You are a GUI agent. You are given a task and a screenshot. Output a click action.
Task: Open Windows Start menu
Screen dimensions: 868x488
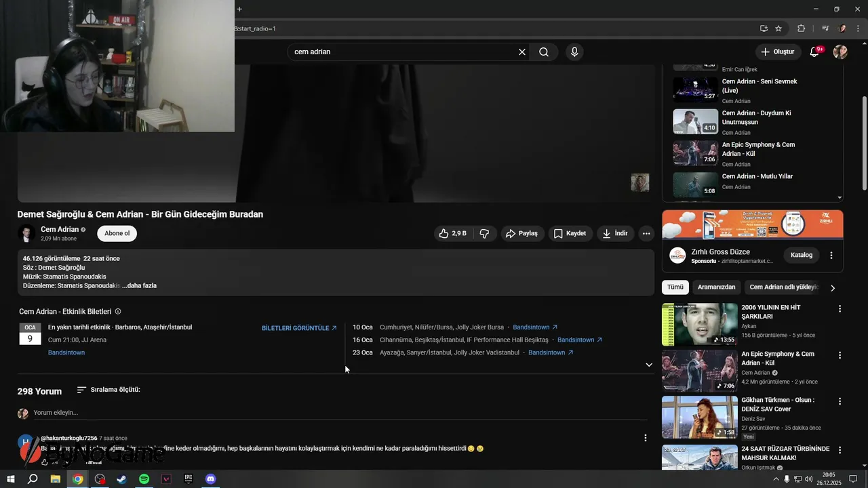10,479
